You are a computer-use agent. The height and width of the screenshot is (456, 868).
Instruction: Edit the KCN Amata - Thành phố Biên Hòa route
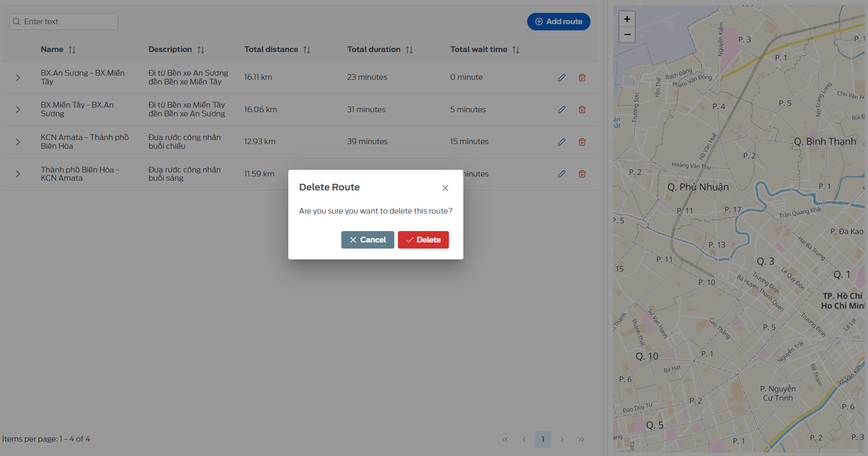click(x=562, y=142)
